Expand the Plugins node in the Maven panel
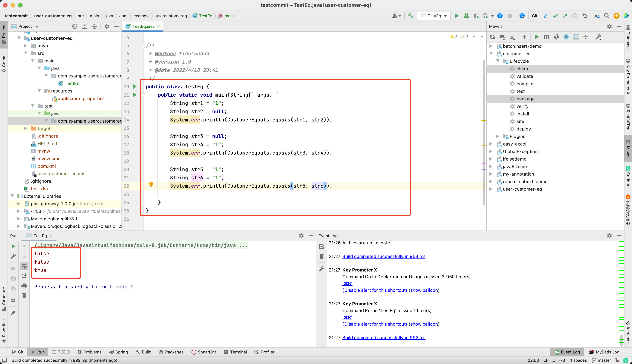 [498, 136]
